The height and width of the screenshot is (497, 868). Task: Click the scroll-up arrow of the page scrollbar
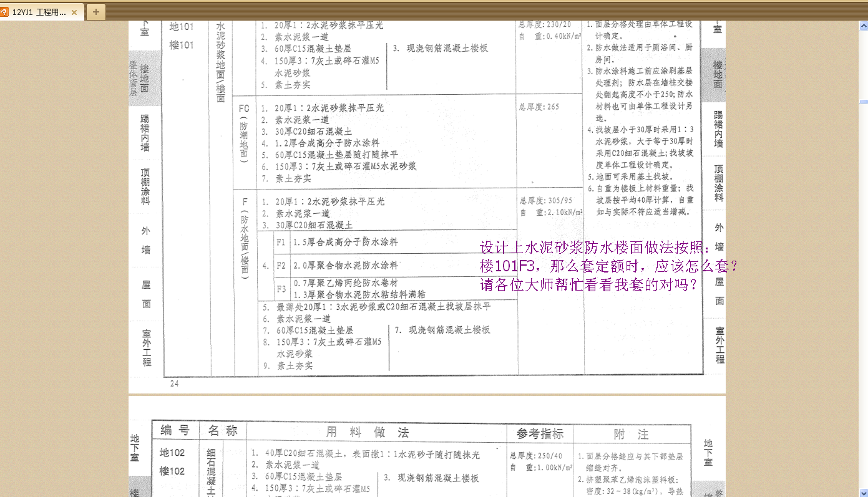coord(863,24)
